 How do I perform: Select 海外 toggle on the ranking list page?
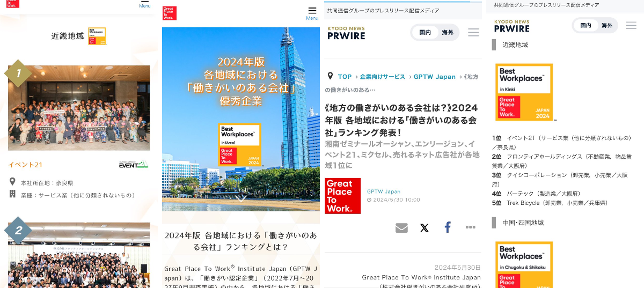(607, 25)
